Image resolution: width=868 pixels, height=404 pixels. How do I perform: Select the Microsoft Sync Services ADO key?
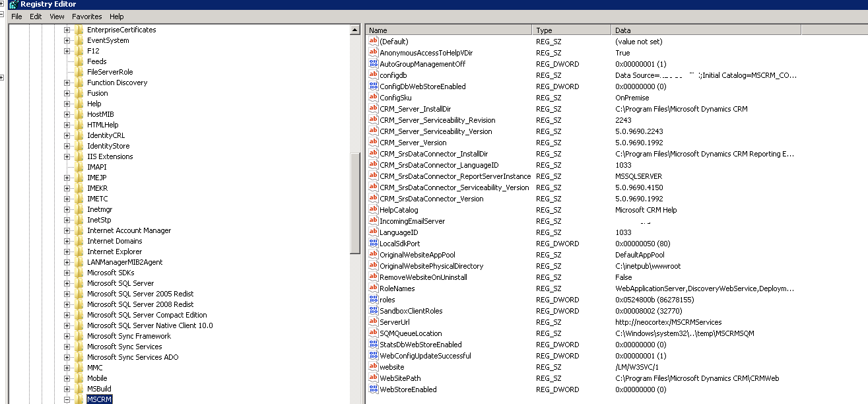[133, 357]
